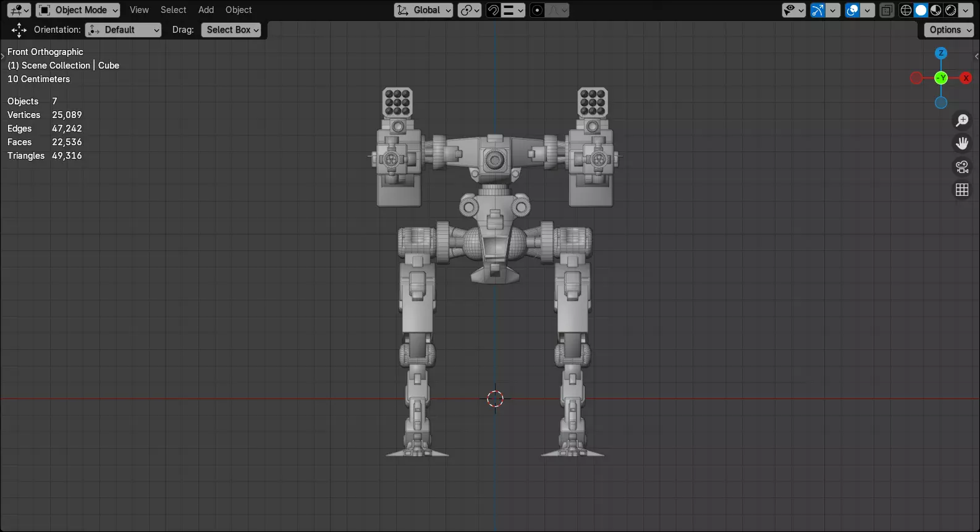Click the active tool move icon

click(x=19, y=30)
